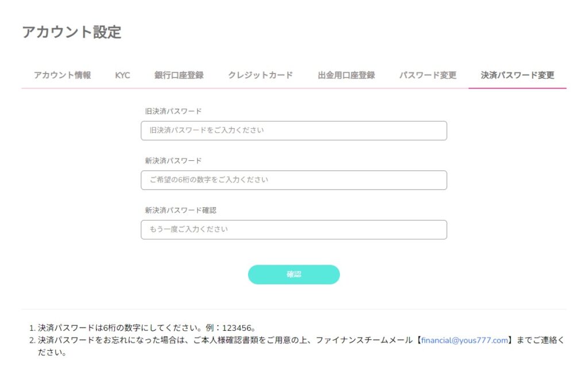Screen dimensions: 588x391
Task: Select the 銀行口座登録 tab
Action: pyautogui.click(x=179, y=75)
